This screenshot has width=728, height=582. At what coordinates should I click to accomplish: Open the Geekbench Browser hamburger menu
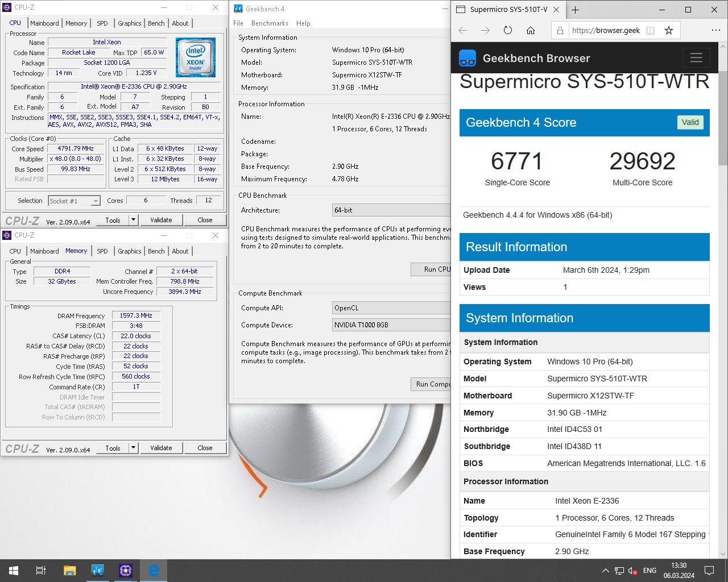(696, 58)
